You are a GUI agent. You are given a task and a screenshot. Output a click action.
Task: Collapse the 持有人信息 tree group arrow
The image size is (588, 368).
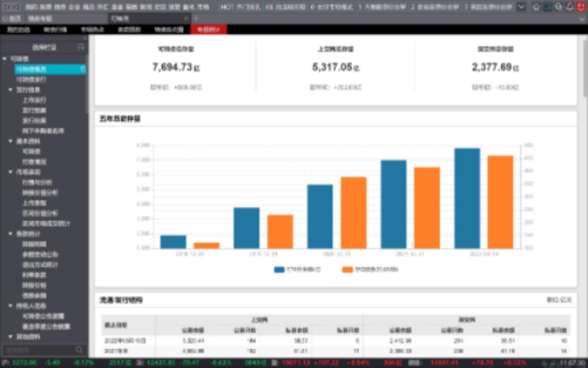pyautogui.click(x=11, y=306)
